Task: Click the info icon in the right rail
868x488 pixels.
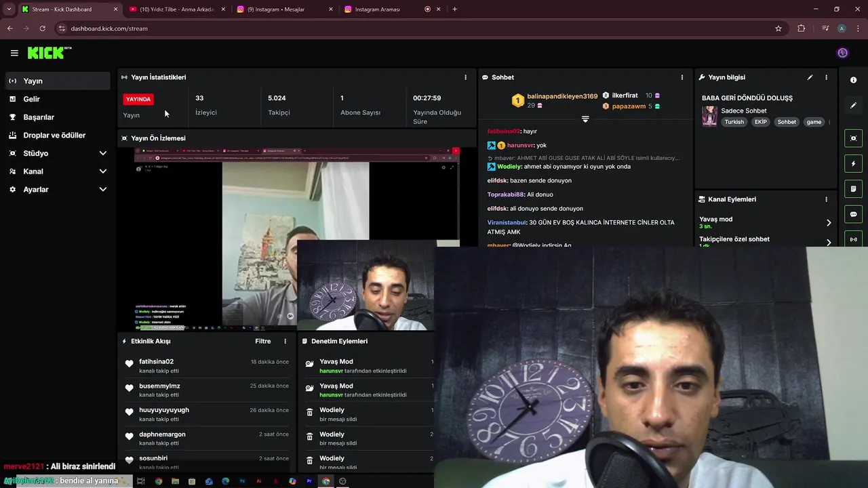Action: [x=853, y=80]
